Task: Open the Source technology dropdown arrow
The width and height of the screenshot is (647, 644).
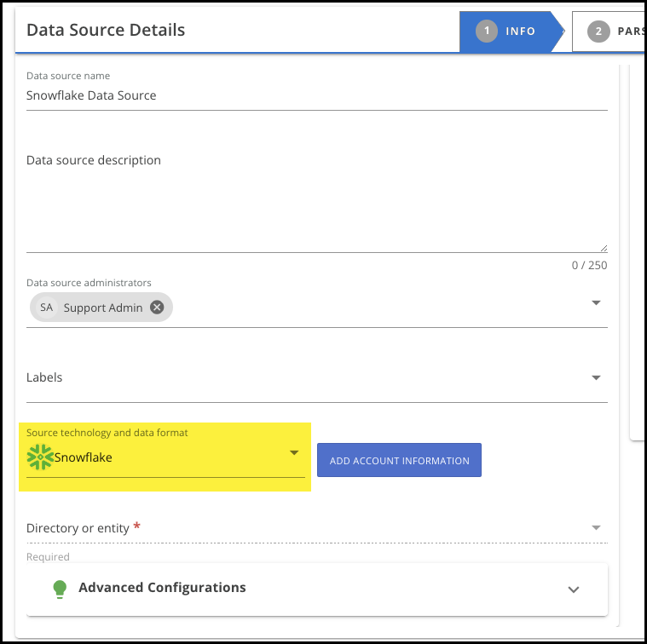Action: [294, 452]
